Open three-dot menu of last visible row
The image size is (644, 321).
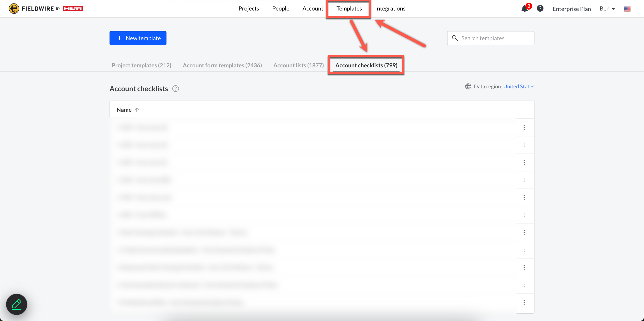(524, 303)
